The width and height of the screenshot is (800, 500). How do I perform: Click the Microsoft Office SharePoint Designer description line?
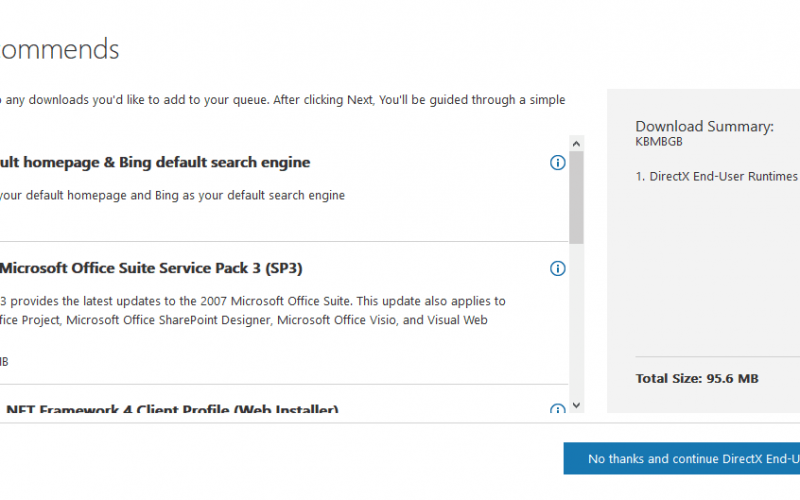244,320
